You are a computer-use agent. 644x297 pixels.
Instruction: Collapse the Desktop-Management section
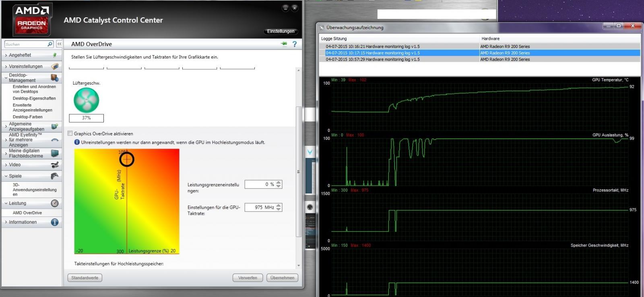6,77
